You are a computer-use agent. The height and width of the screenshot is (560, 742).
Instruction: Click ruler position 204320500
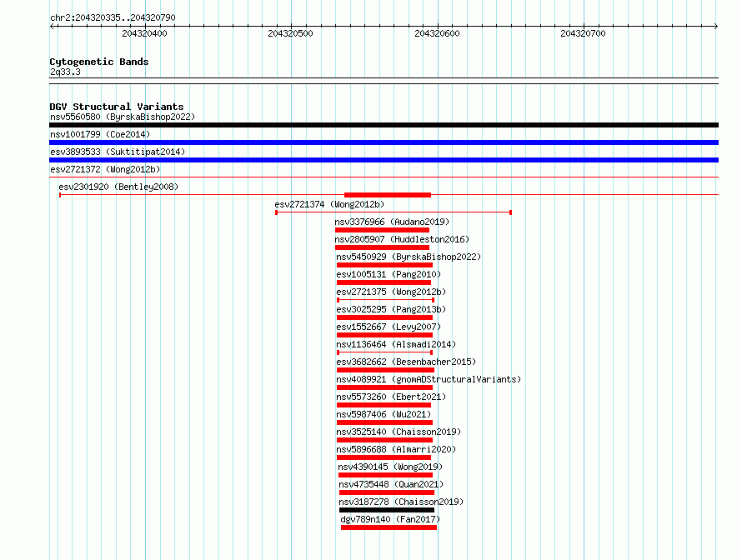pyautogui.click(x=291, y=33)
